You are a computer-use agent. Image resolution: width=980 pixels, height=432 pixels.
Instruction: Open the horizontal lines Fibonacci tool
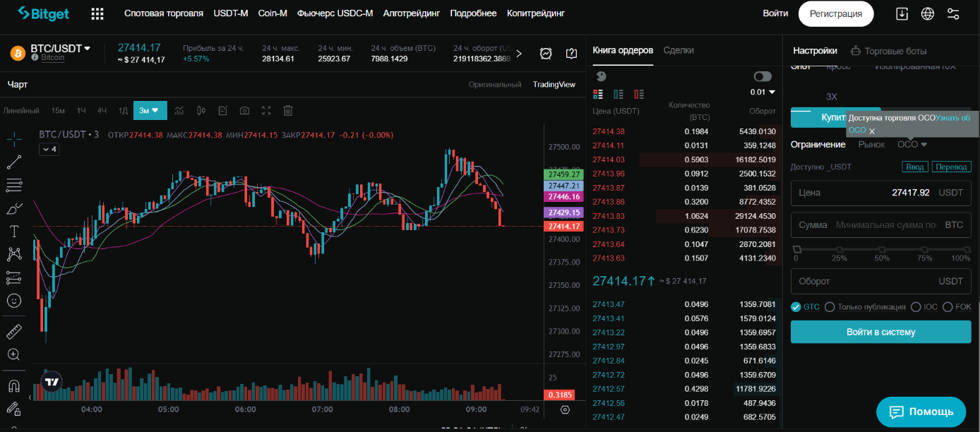pos(13,186)
